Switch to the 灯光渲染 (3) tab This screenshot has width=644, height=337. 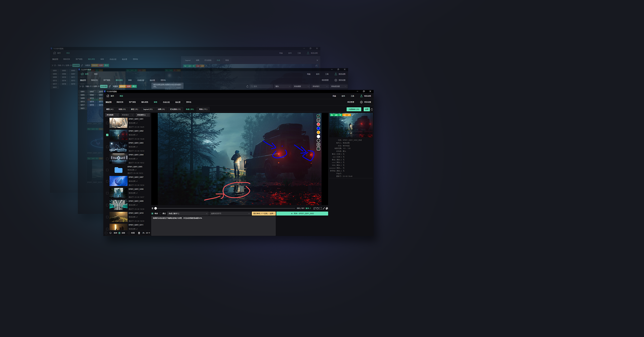[175, 109]
